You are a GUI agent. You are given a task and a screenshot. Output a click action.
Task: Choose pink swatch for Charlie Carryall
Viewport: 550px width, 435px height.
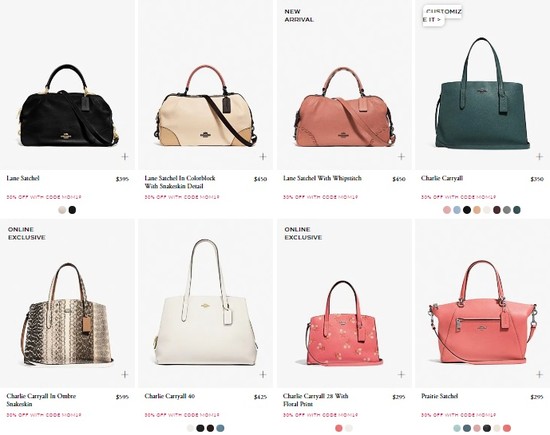[x=447, y=210]
